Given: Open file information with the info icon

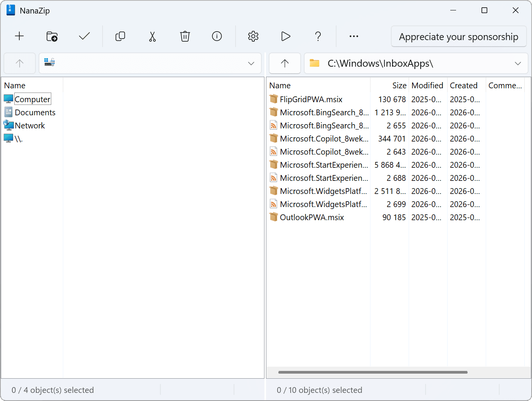Looking at the screenshot, I should pos(217,36).
